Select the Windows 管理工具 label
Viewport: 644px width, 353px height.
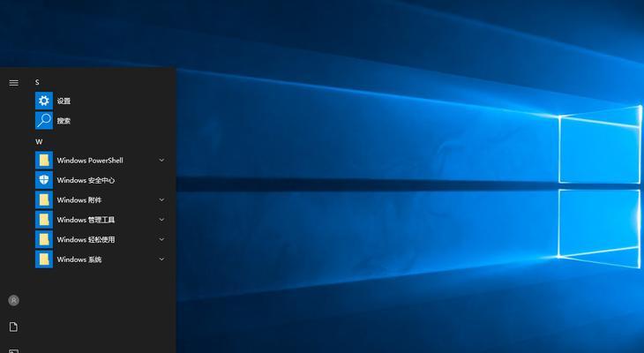tap(86, 220)
